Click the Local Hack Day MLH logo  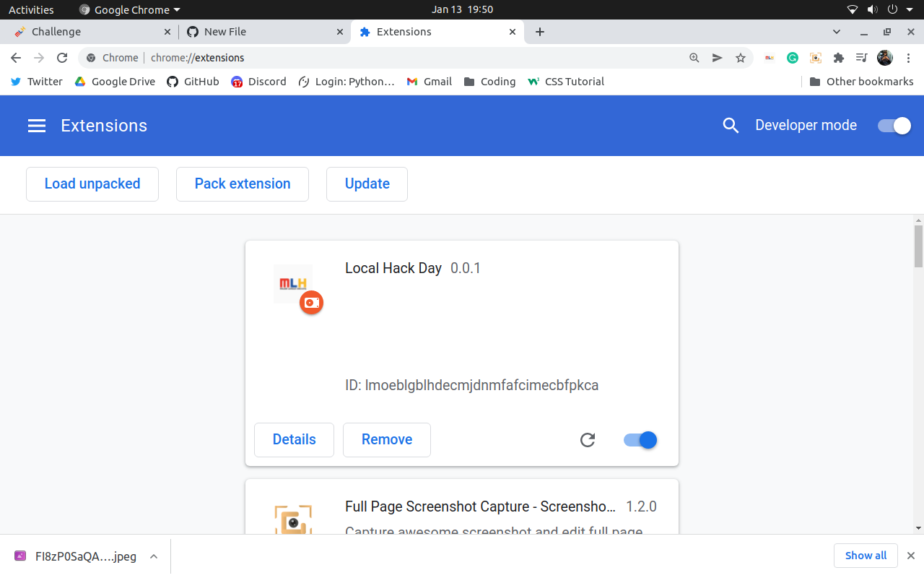293,283
